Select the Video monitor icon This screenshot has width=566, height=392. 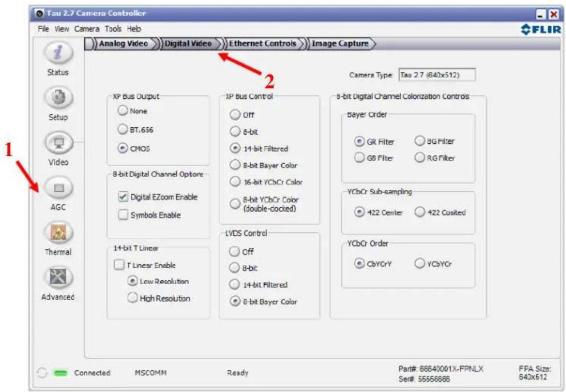tap(58, 143)
